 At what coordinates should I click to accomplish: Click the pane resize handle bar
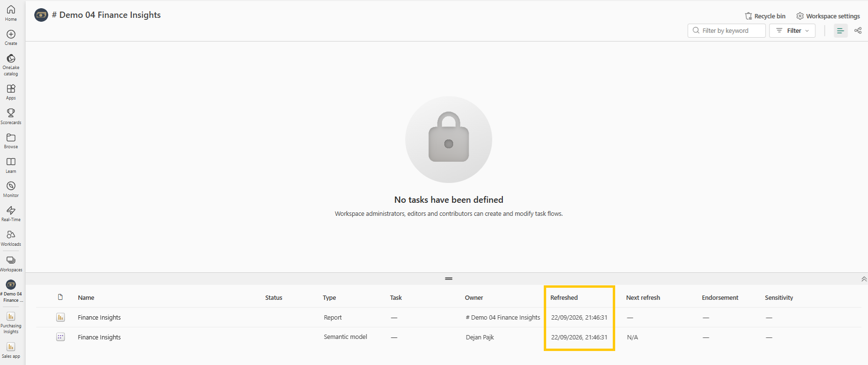[x=449, y=279]
